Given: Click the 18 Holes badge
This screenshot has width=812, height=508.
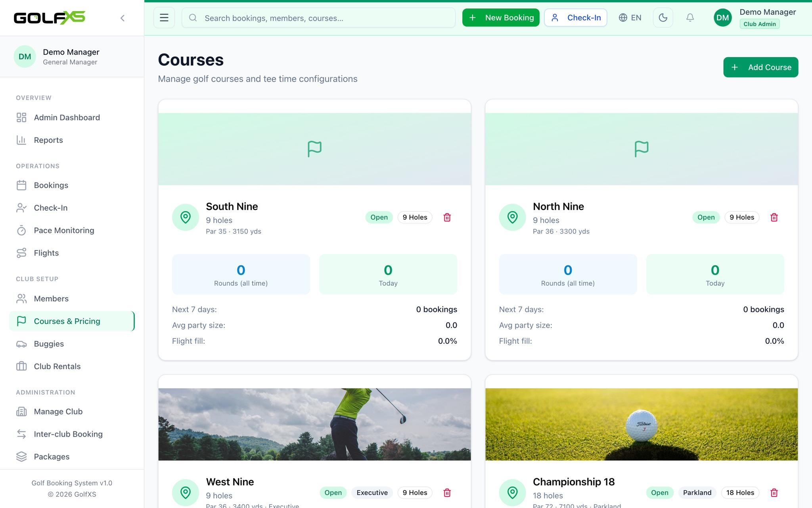Looking at the screenshot, I should 740,493.
